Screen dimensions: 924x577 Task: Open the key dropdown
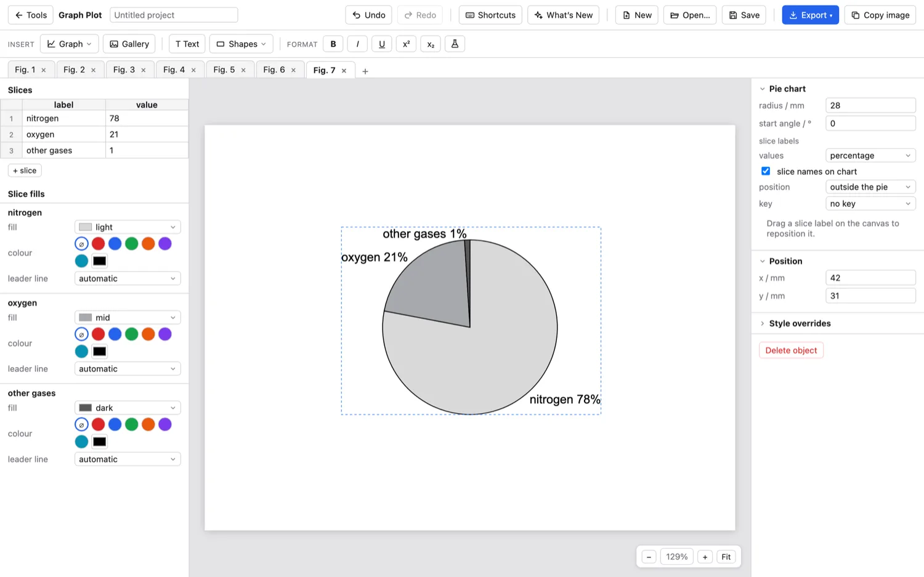(870, 204)
